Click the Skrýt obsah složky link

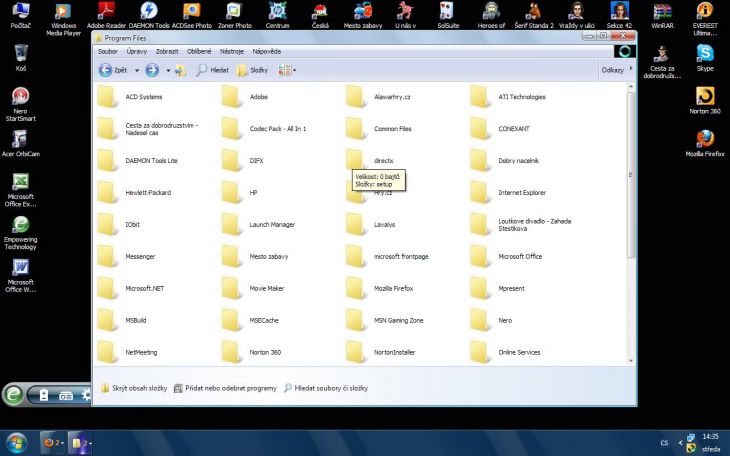tap(134, 388)
